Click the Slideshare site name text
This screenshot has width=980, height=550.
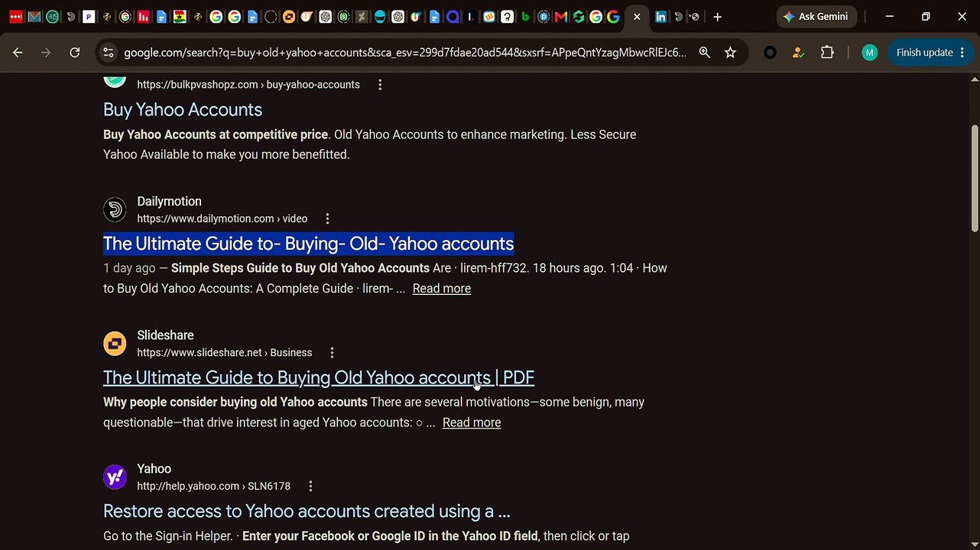tap(165, 335)
